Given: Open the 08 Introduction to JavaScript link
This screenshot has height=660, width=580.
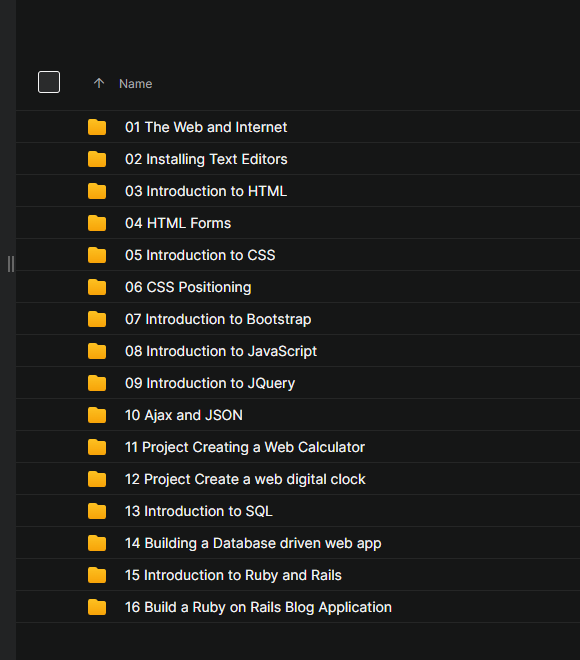Looking at the screenshot, I should 221,351.
